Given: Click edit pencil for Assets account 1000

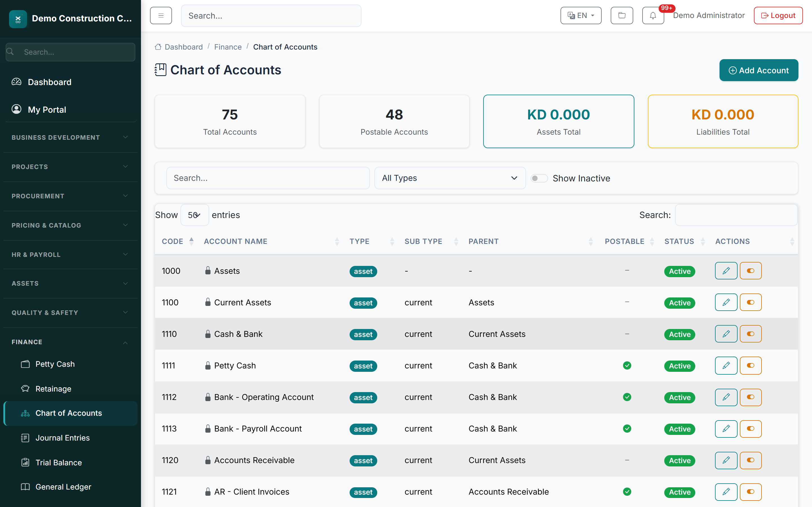Looking at the screenshot, I should point(726,271).
